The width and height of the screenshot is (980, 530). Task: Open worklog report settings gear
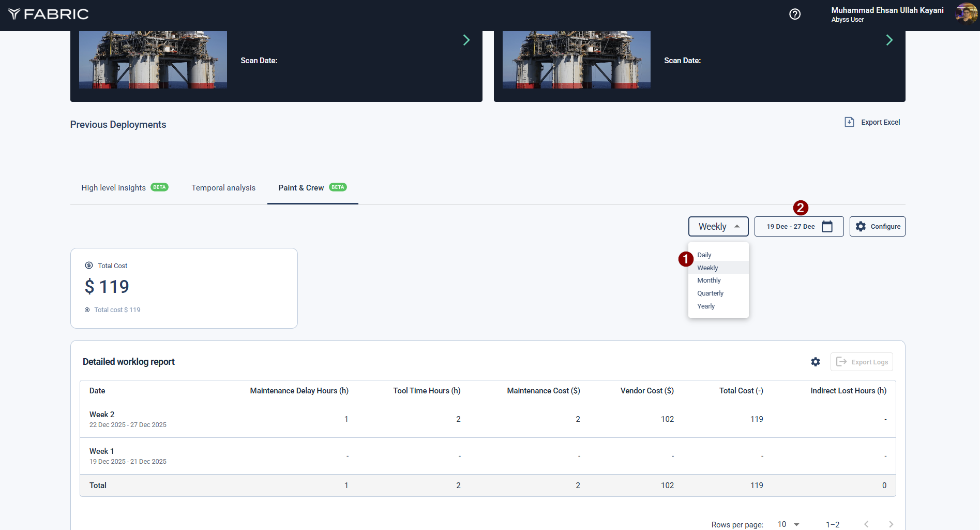[x=816, y=362]
